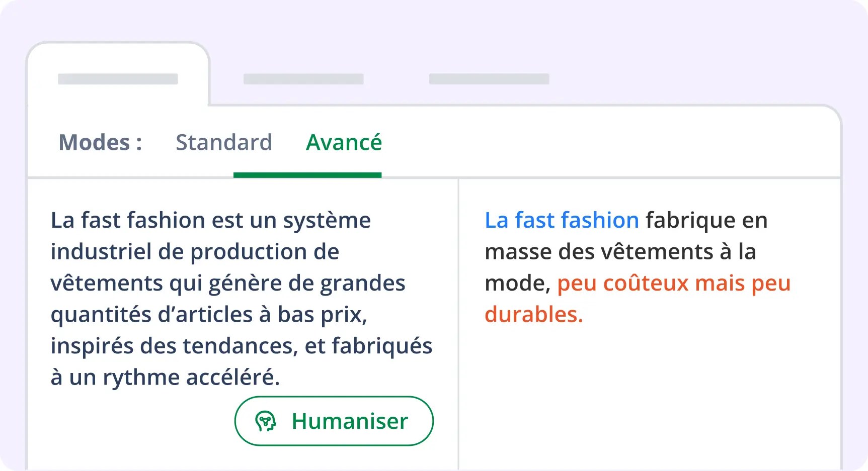The image size is (868, 471).
Task: Click the head icon in Humaniser button
Action: point(266,421)
